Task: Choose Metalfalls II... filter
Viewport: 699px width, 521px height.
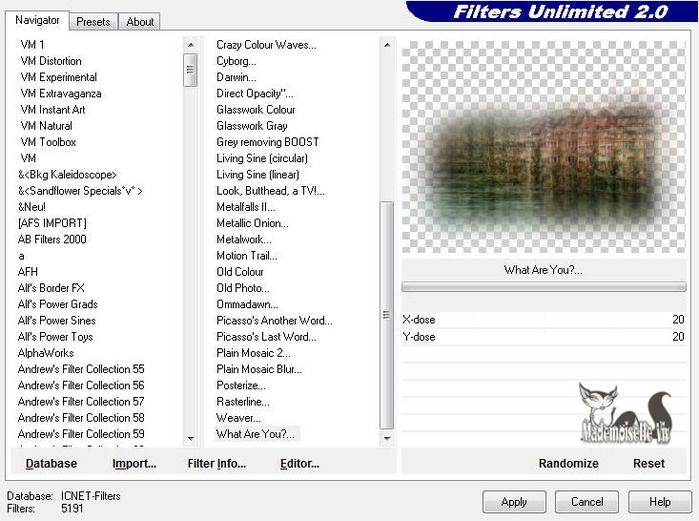Action: pos(246,207)
